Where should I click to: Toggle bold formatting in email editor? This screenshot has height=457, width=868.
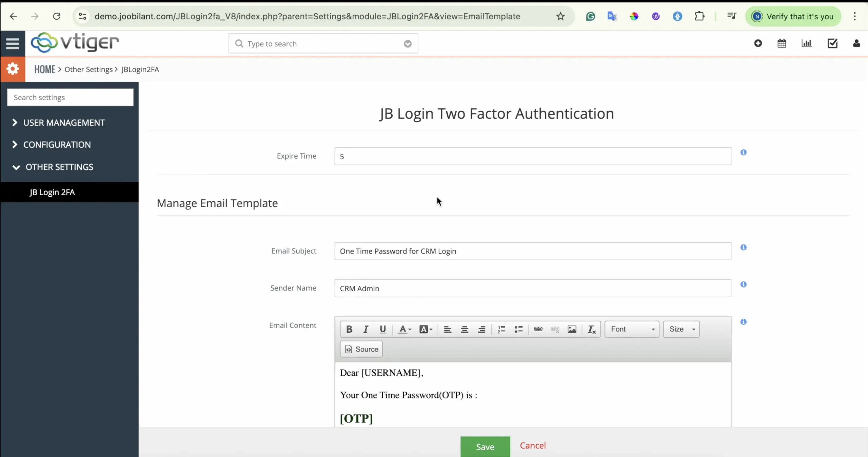[x=349, y=329]
